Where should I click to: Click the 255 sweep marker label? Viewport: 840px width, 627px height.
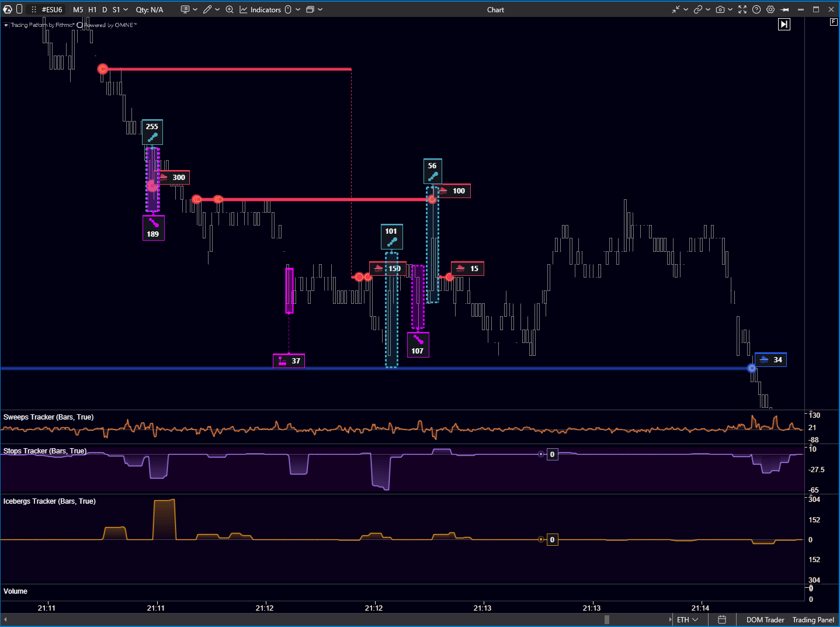[152, 132]
